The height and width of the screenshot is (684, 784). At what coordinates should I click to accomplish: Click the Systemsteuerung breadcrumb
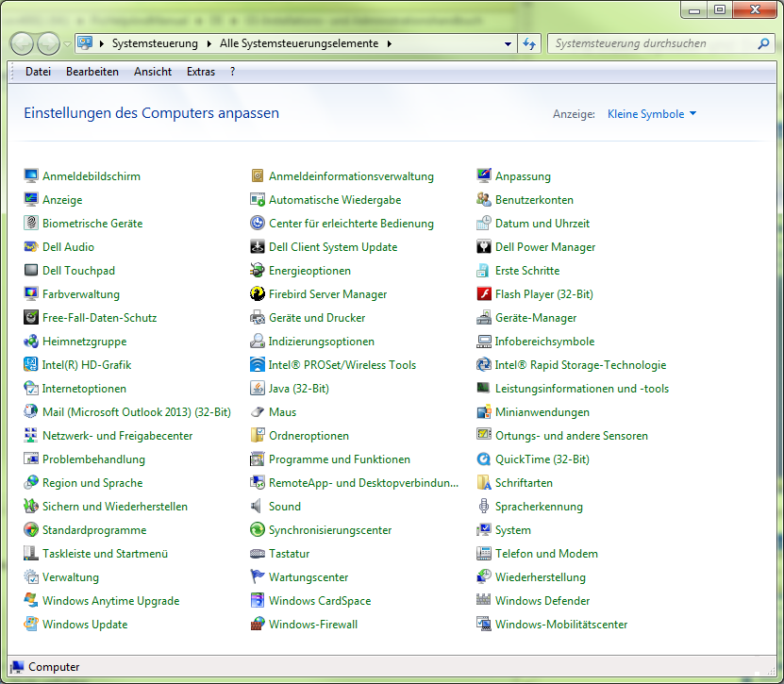point(155,43)
